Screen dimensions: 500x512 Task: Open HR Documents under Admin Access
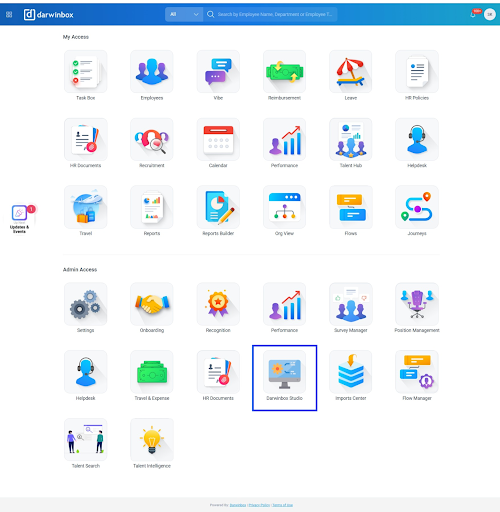pos(218,372)
